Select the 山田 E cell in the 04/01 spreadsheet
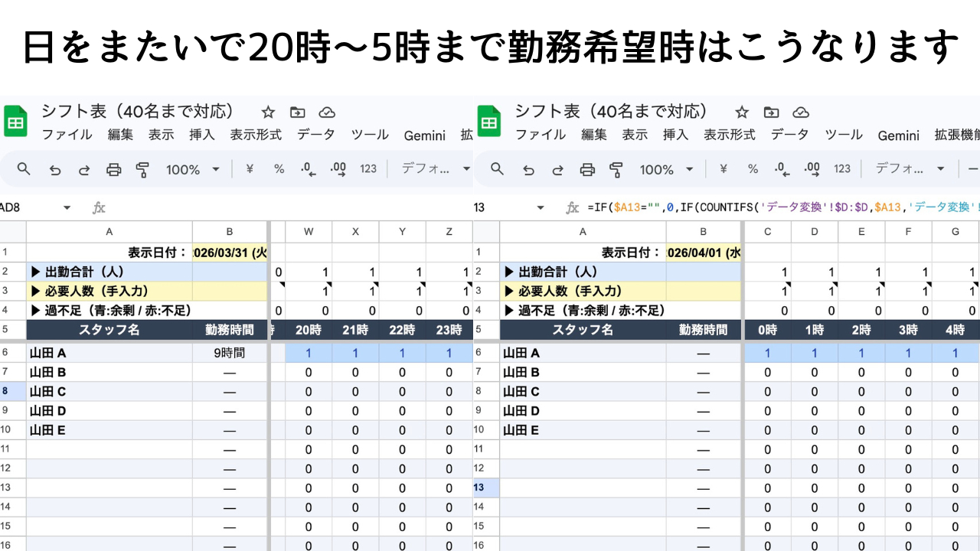980x551 pixels. (x=583, y=430)
